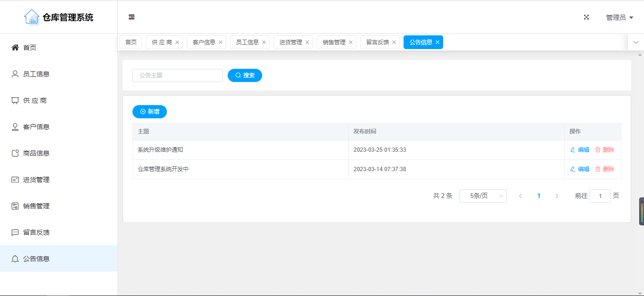Expand the tabs overflow chevron
This screenshot has height=296, width=644.
[636, 42]
